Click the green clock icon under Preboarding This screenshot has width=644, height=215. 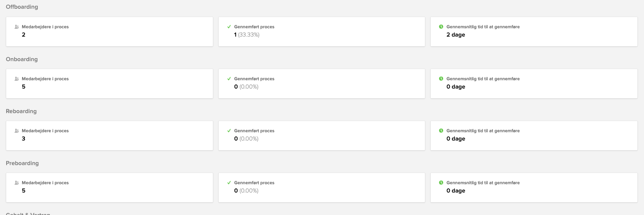click(x=441, y=183)
